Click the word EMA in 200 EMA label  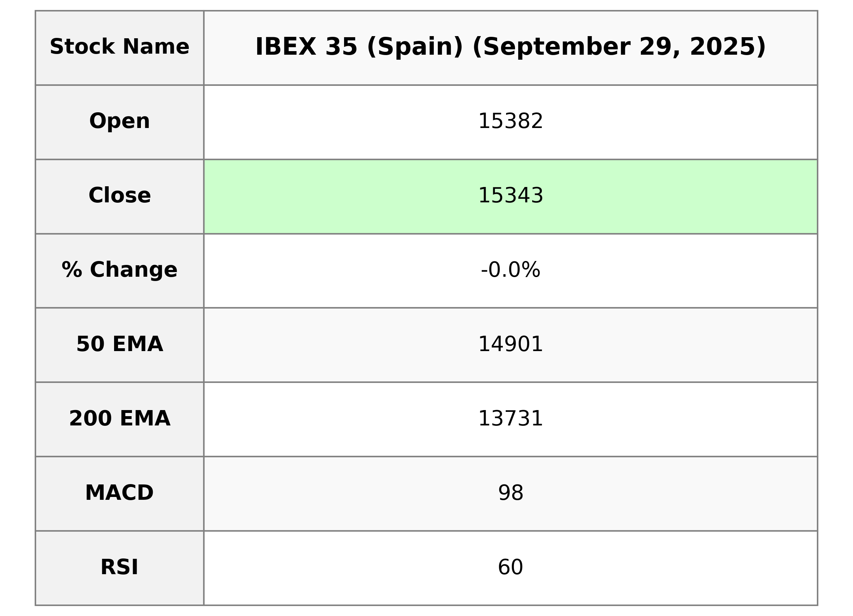click(145, 419)
